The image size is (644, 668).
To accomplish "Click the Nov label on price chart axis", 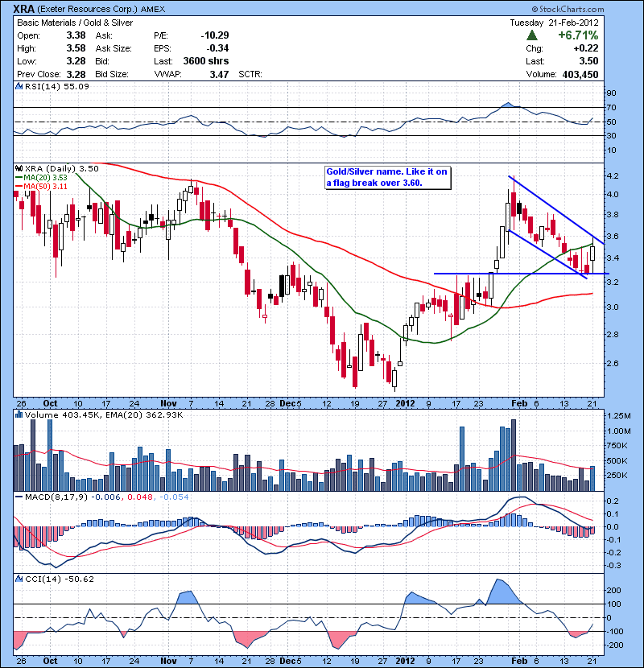I will coord(168,403).
